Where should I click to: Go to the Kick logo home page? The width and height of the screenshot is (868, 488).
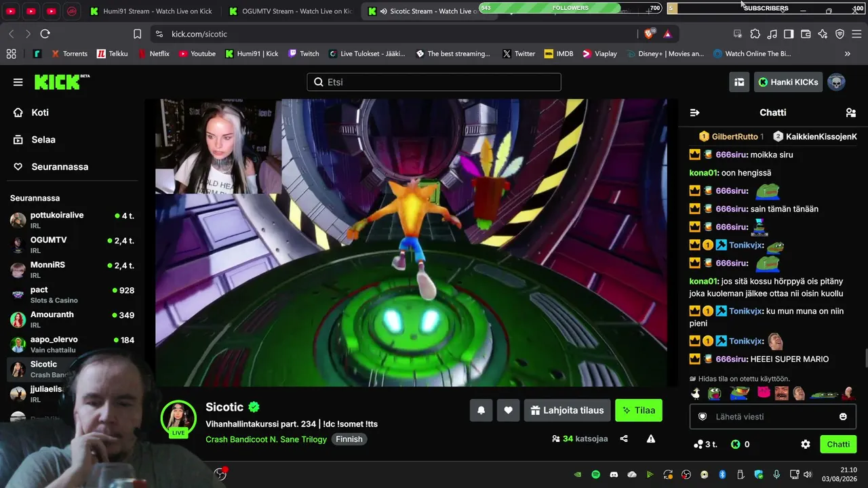pyautogui.click(x=62, y=82)
